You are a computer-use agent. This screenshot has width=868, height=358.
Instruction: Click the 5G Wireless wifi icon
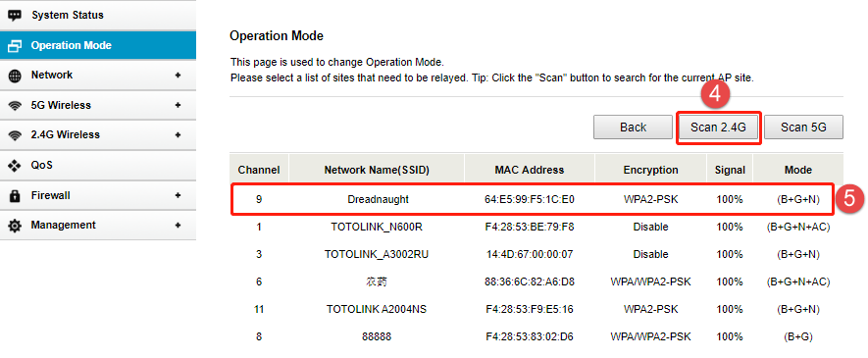coord(15,106)
